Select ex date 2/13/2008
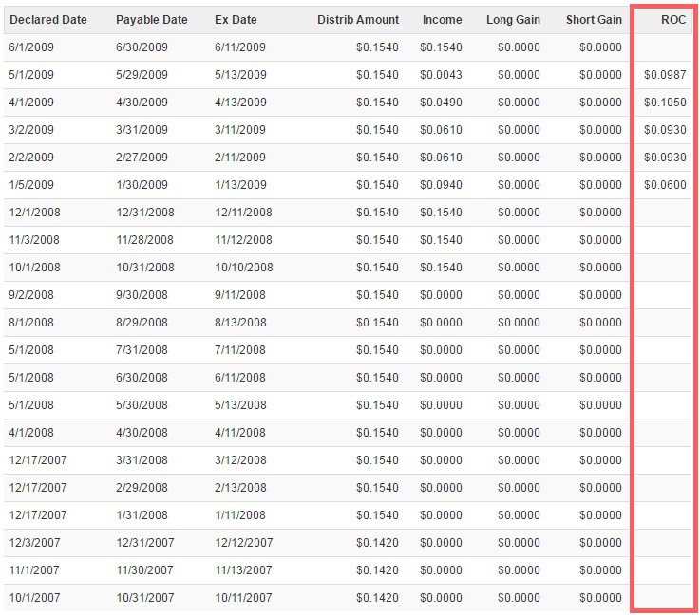 tap(240, 488)
